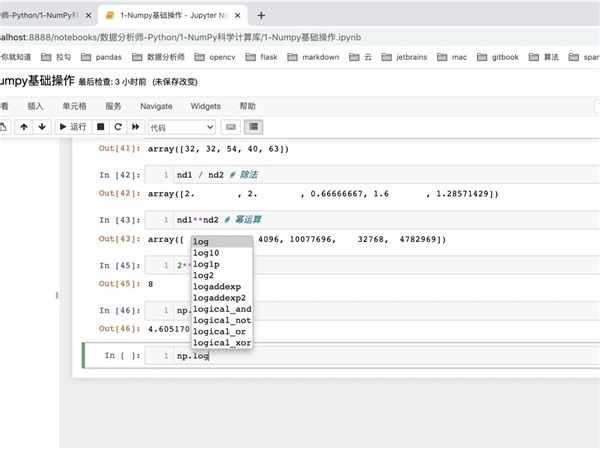Toggle the table of contents icon
Viewport: 600px width, 450px height.
253,127
